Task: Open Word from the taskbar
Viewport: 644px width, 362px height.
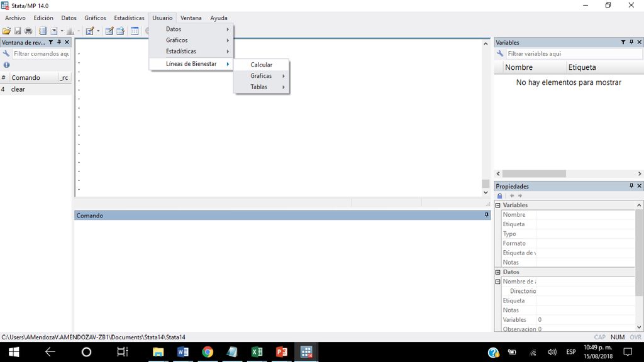Action: coord(183,352)
